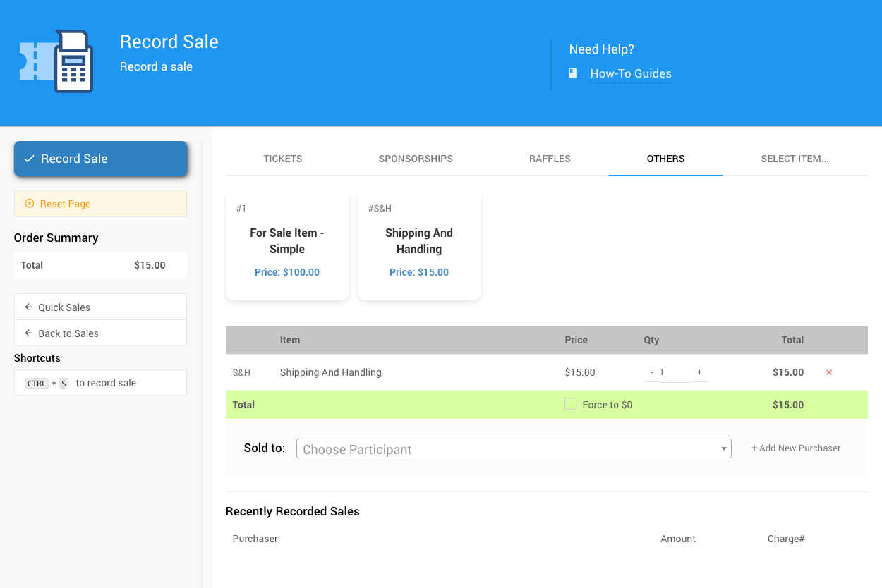The image size is (882, 588).
Task: Go to the Raffles tab
Action: coord(550,159)
